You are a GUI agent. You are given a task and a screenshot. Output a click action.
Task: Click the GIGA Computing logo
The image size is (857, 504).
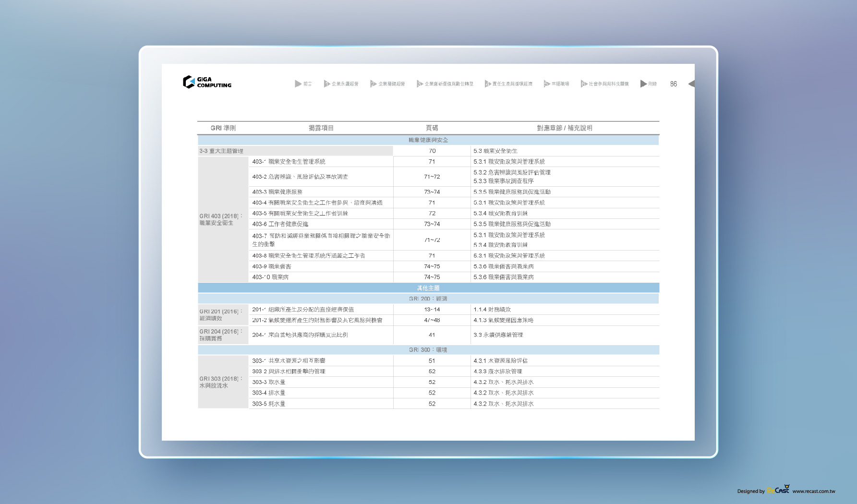pyautogui.click(x=207, y=82)
